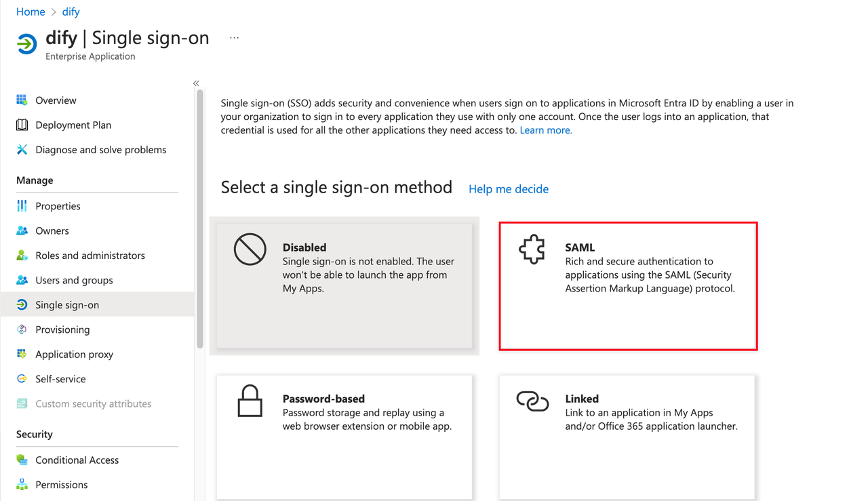Click the sidebar vertical scrollbar

click(x=200, y=218)
